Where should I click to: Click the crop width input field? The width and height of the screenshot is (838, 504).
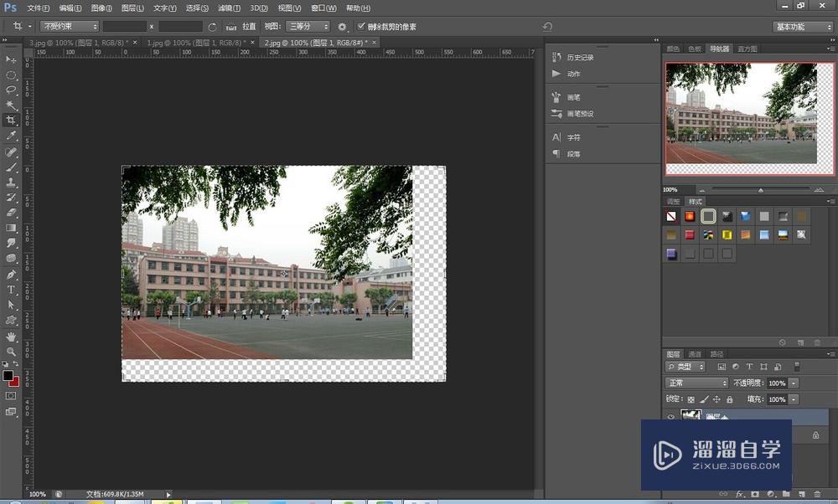click(x=125, y=27)
